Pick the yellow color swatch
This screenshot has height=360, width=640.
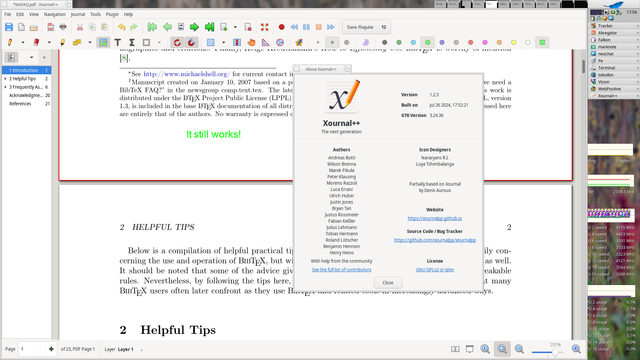[x=513, y=42]
